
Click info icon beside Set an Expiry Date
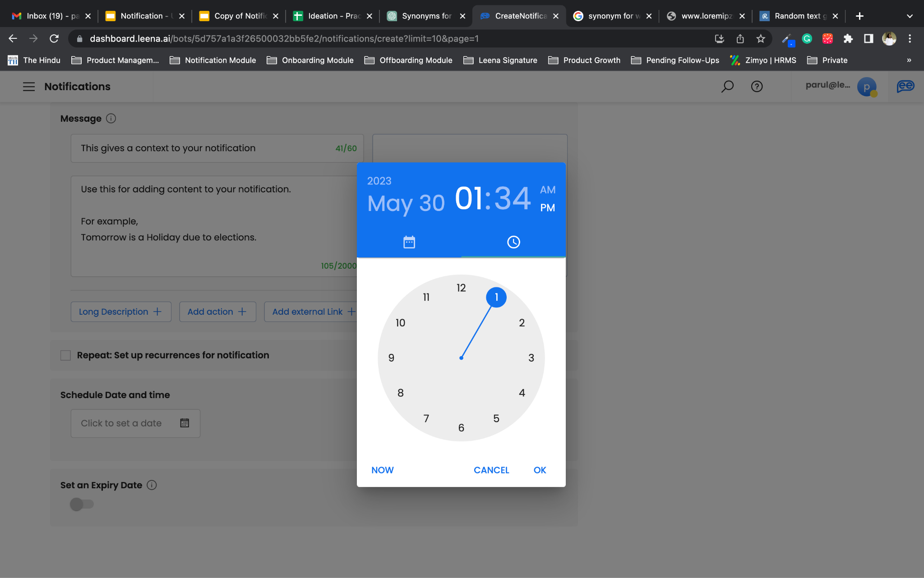(x=152, y=485)
